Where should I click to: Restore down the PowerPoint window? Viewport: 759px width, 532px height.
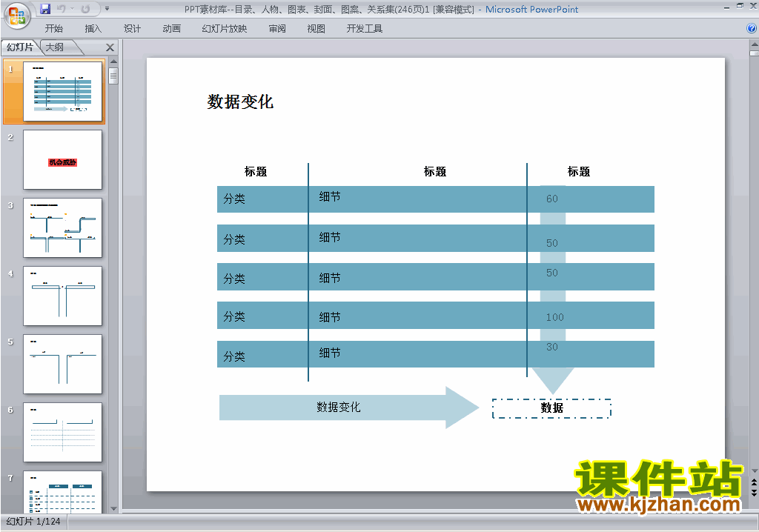(740, 6)
